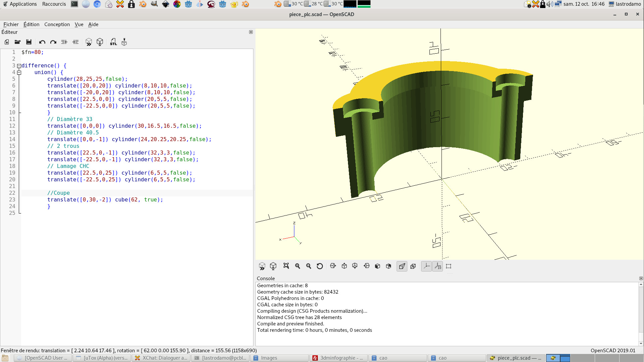644x362 pixels.
Task: Switch to top view
Action: (x=344, y=266)
